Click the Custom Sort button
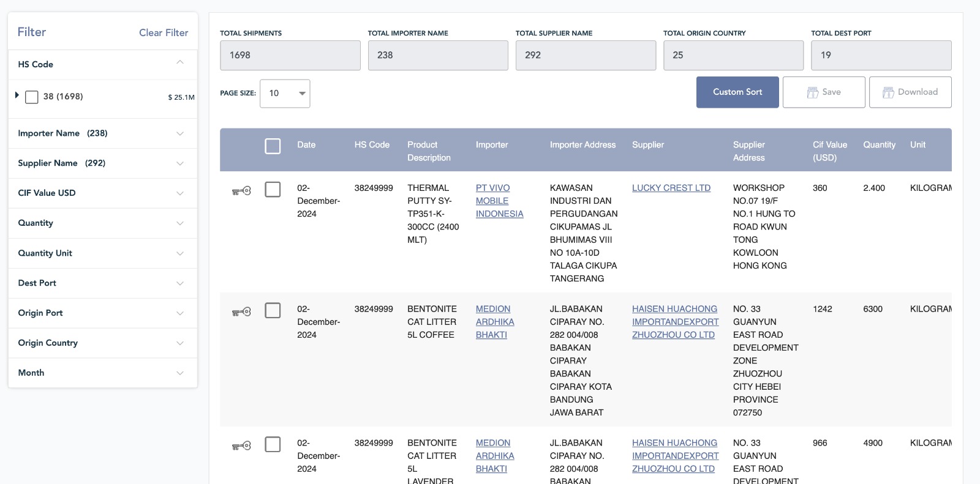This screenshot has height=484, width=980. (737, 92)
